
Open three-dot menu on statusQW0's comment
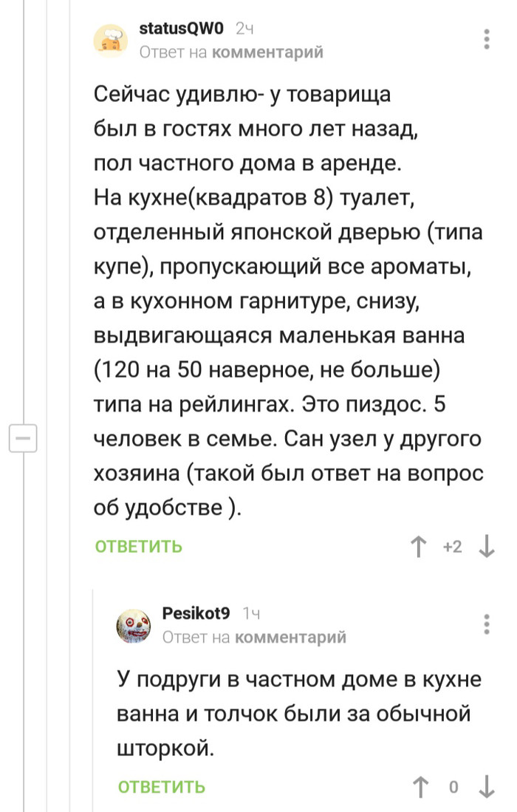click(486, 39)
